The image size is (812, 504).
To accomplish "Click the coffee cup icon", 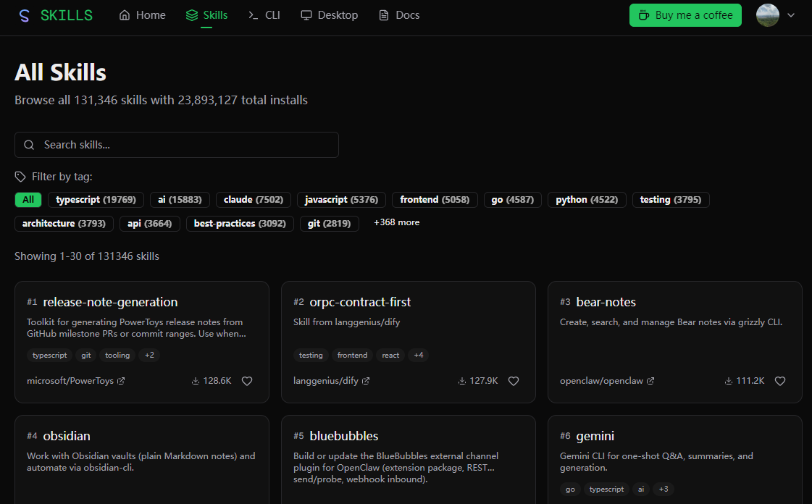I will click(x=644, y=15).
